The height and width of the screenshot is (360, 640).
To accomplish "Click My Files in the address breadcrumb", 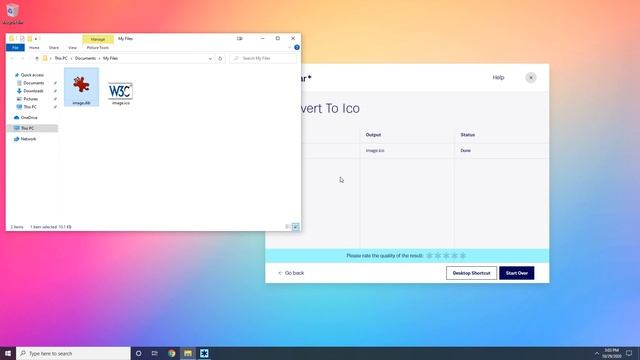I will tap(110, 58).
